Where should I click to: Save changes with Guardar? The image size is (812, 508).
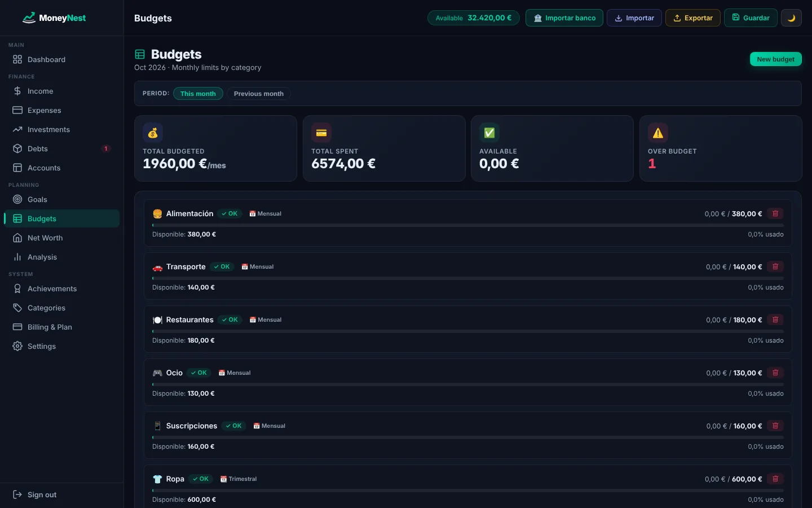(x=751, y=18)
